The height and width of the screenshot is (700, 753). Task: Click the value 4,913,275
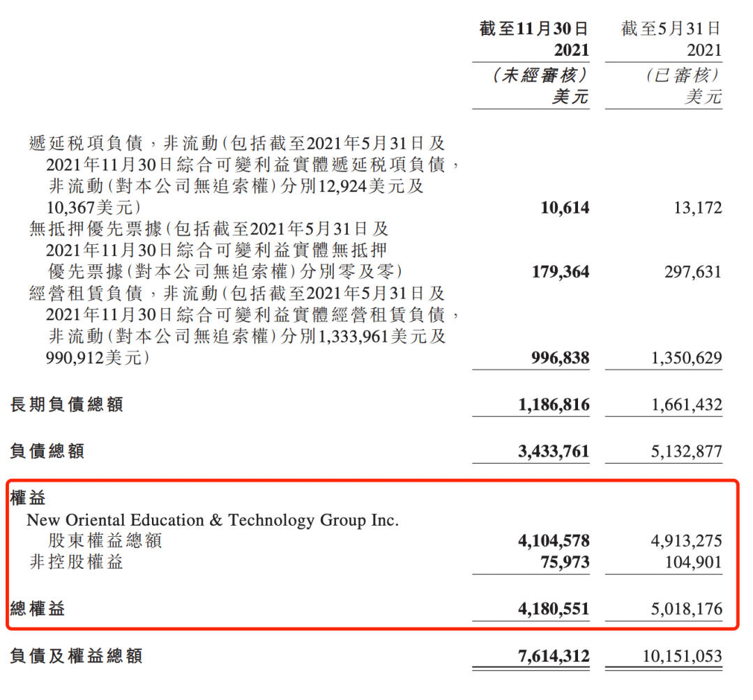(686, 541)
